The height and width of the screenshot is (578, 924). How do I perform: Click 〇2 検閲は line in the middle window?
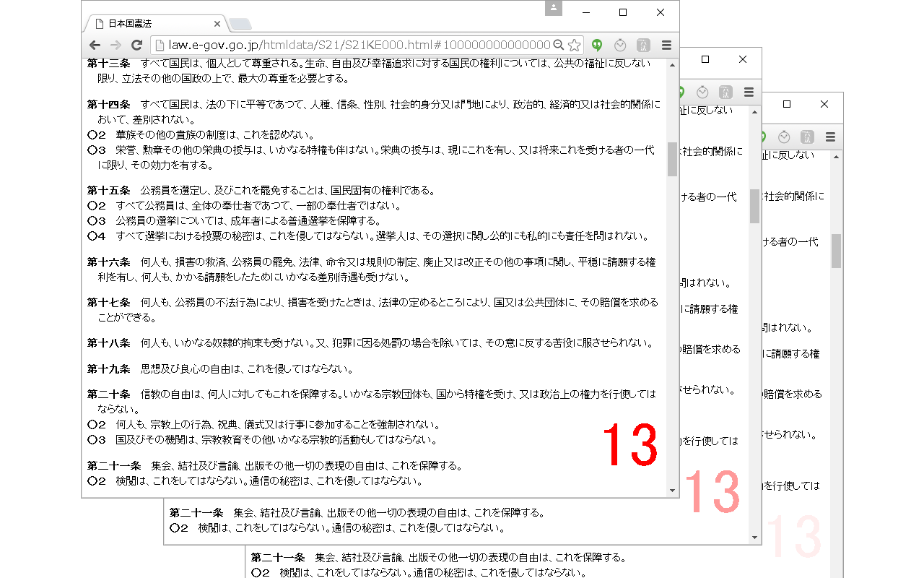coord(337,528)
